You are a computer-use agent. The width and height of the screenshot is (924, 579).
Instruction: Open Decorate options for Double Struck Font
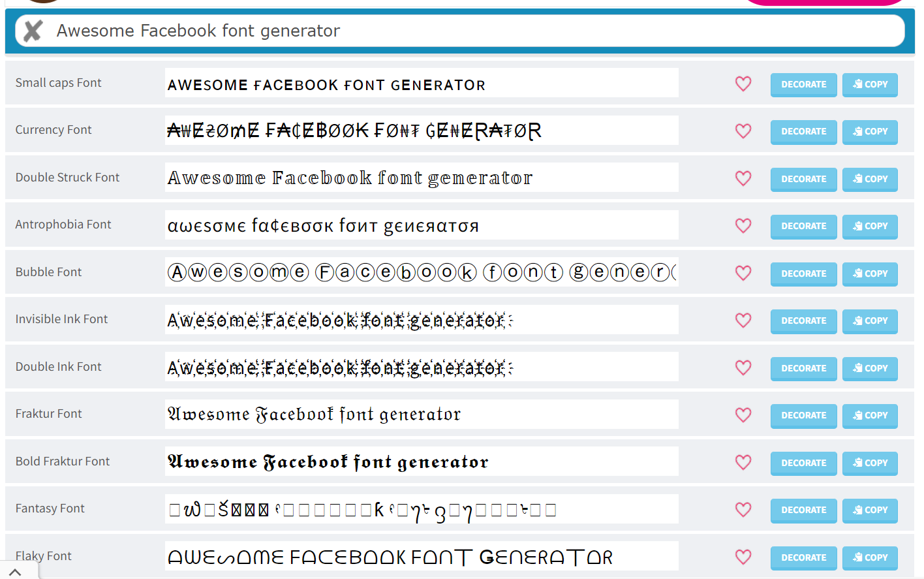point(803,179)
